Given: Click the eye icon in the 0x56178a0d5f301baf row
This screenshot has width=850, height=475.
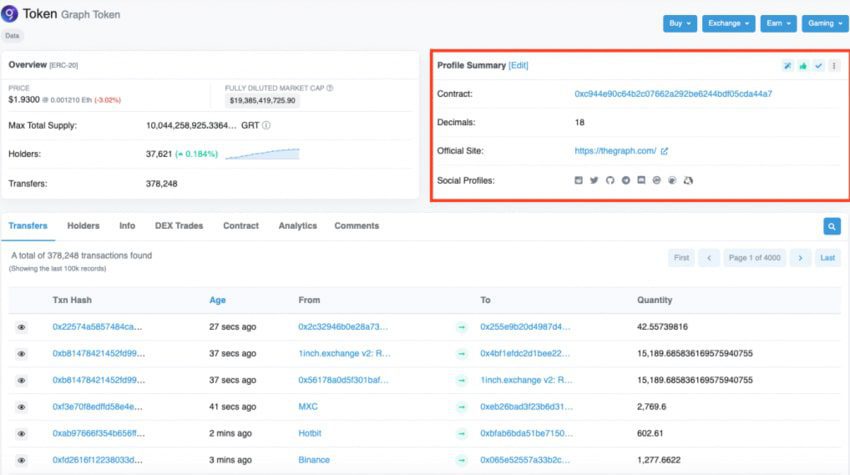Looking at the screenshot, I should [21, 380].
